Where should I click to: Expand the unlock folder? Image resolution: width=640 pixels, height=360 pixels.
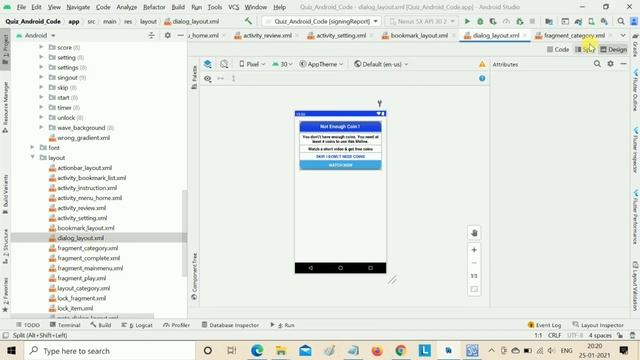click(x=41, y=117)
